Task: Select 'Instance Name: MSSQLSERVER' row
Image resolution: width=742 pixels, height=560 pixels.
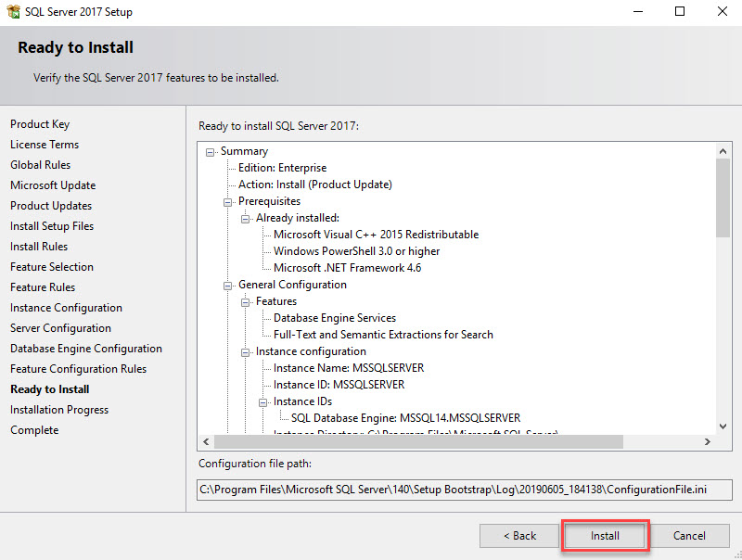Action: click(349, 368)
